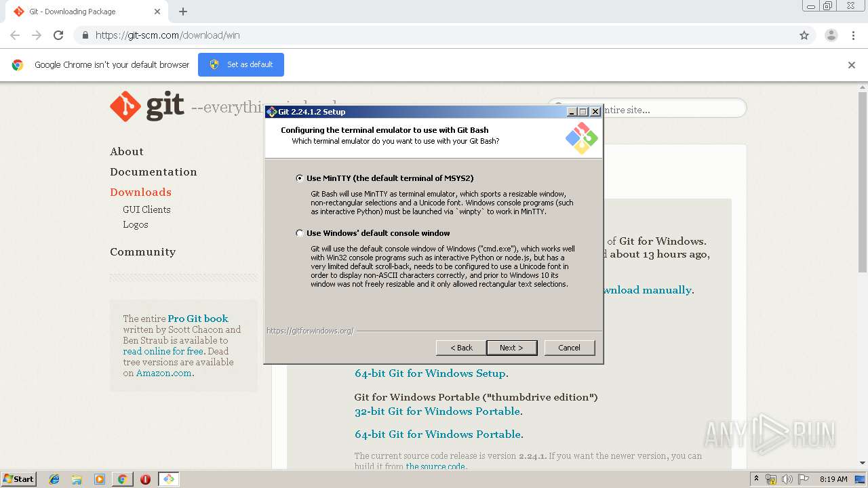
Task: Click the Action Center flag icon
Action: pyautogui.click(x=803, y=479)
